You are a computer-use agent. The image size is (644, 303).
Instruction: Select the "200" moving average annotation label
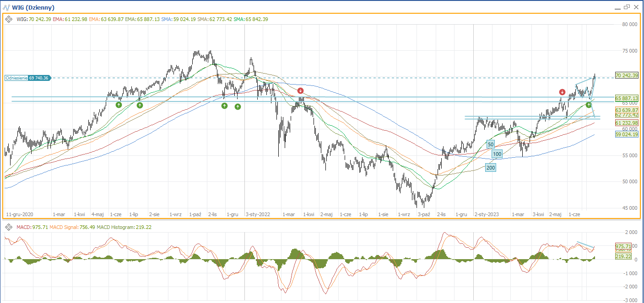click(x=490, y=168)
